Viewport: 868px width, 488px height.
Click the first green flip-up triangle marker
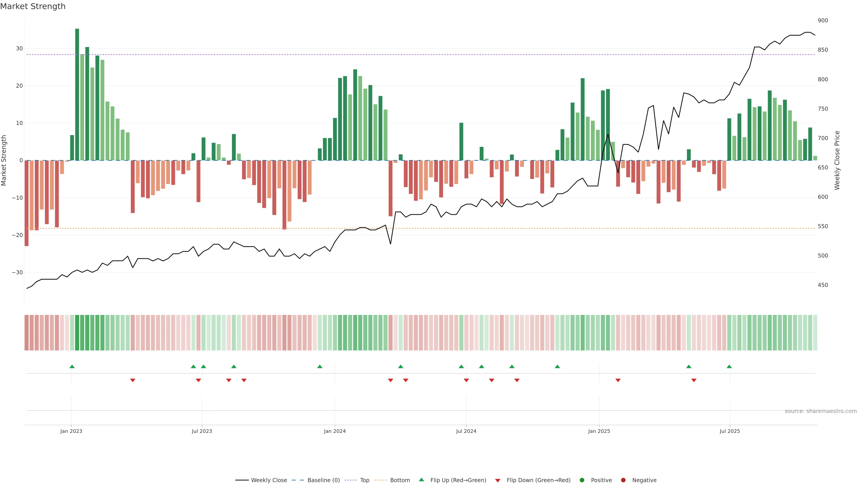(72, 366)
